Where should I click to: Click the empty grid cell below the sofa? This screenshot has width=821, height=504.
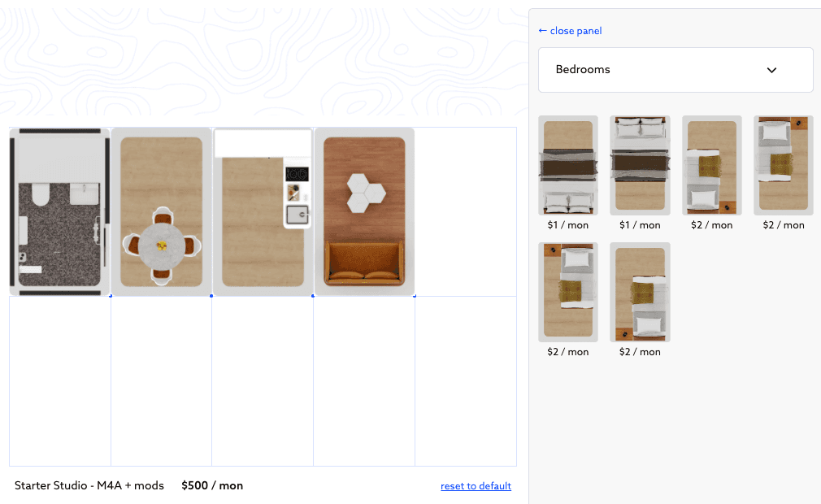pos(364,380)
